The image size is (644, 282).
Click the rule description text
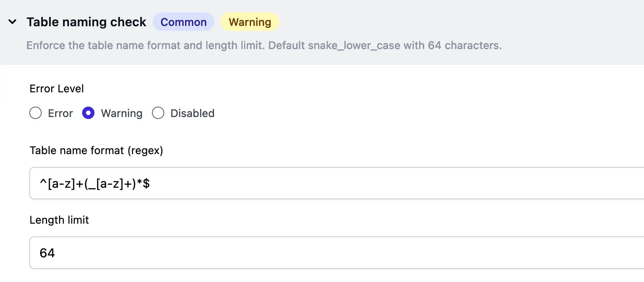click(x=264, y=45)
